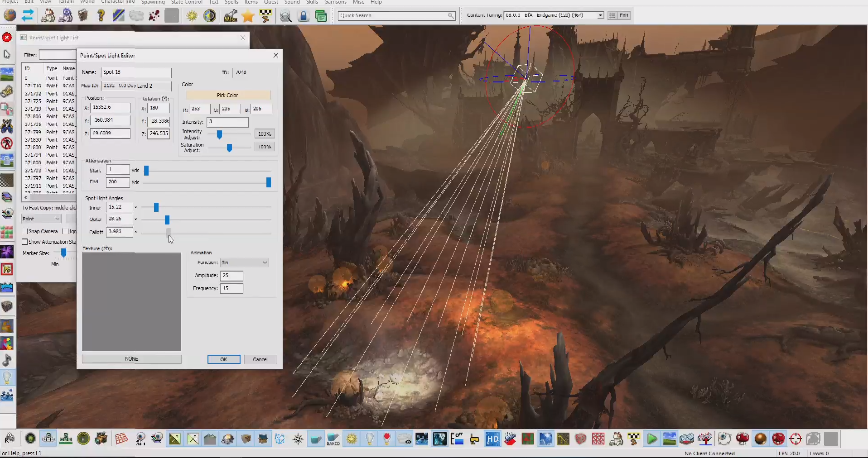Click the Quick Search box
The height and width of the screenshot is (458, 868).
point(397,15)
